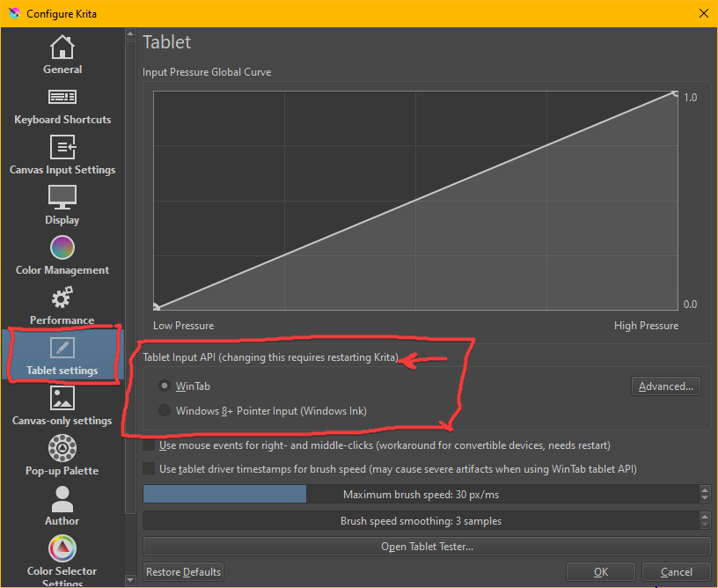Click the Advanced... button
Image resolution: width=718 pixels, height=588 pixels.
coord(666,386)
